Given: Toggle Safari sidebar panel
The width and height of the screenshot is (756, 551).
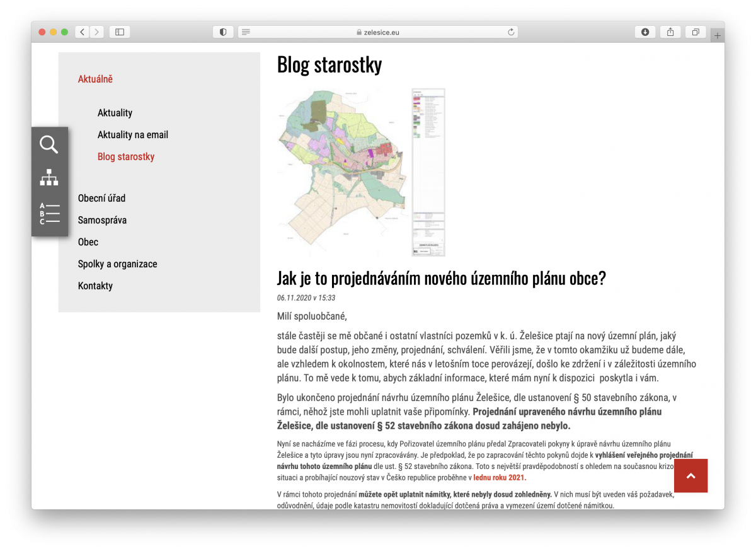Looking at the screenshot, I should 120,32.
